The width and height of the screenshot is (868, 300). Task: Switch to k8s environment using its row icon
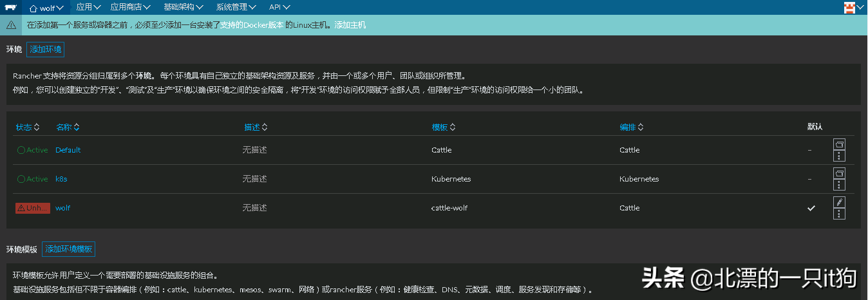coord(839,173)
